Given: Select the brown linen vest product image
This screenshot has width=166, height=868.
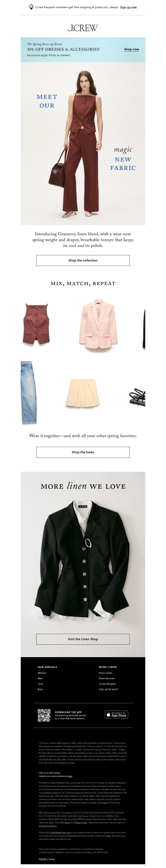Looking at the screenshot, I should click(x=37, y=324).
